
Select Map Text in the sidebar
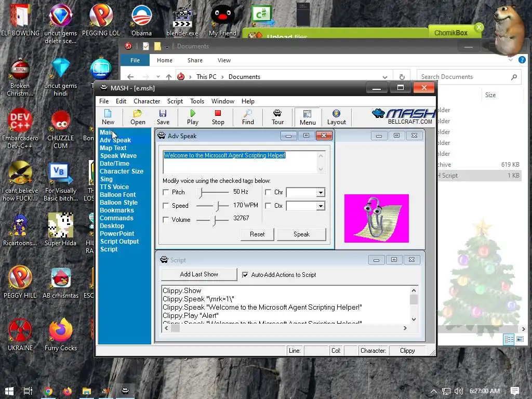113,148
